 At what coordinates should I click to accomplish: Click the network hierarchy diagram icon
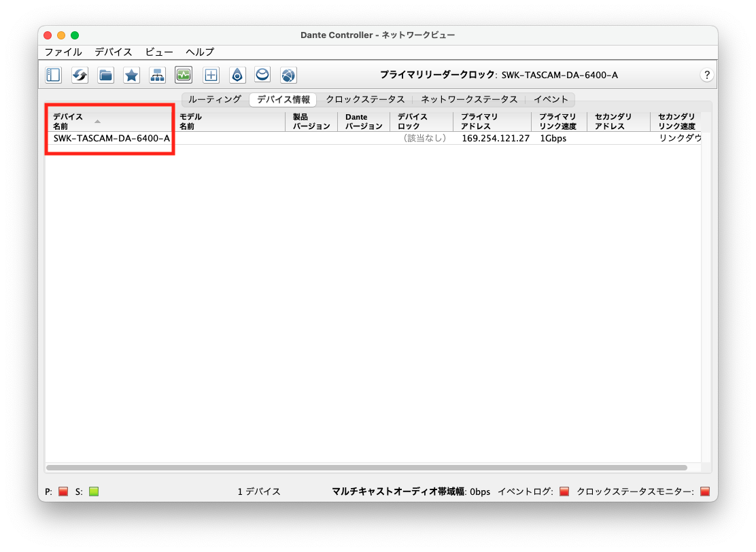(x=157, y=75)
